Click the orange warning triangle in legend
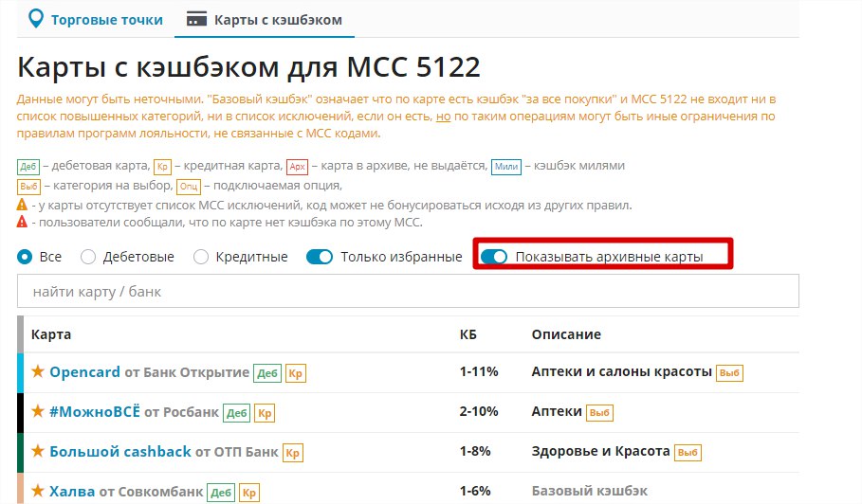862x504 pixels. (x=22, y=205)
